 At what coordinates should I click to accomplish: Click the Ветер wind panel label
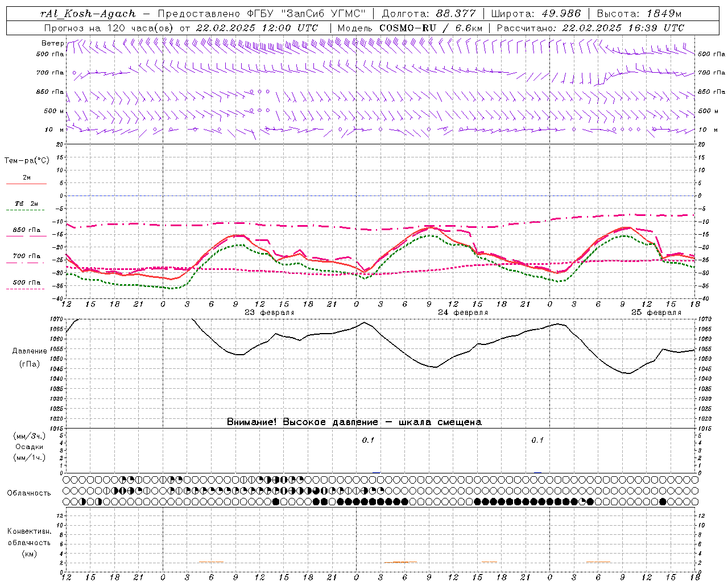point(52,43)
